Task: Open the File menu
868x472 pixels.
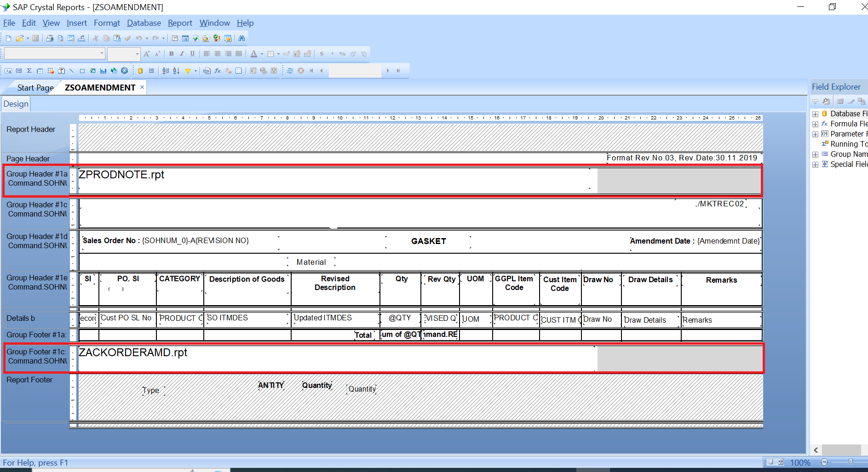Action: tap(9, 23)
